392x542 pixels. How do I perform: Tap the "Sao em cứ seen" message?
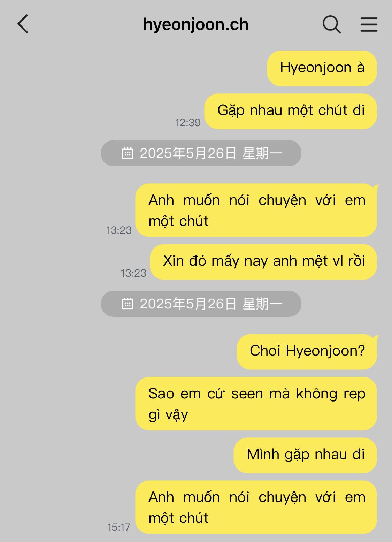point(256,404)
